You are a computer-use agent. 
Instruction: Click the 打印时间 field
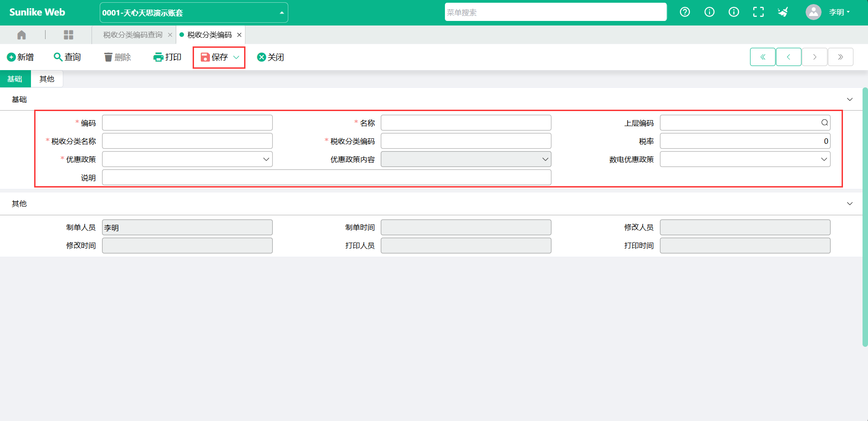(x=745, y=246)
